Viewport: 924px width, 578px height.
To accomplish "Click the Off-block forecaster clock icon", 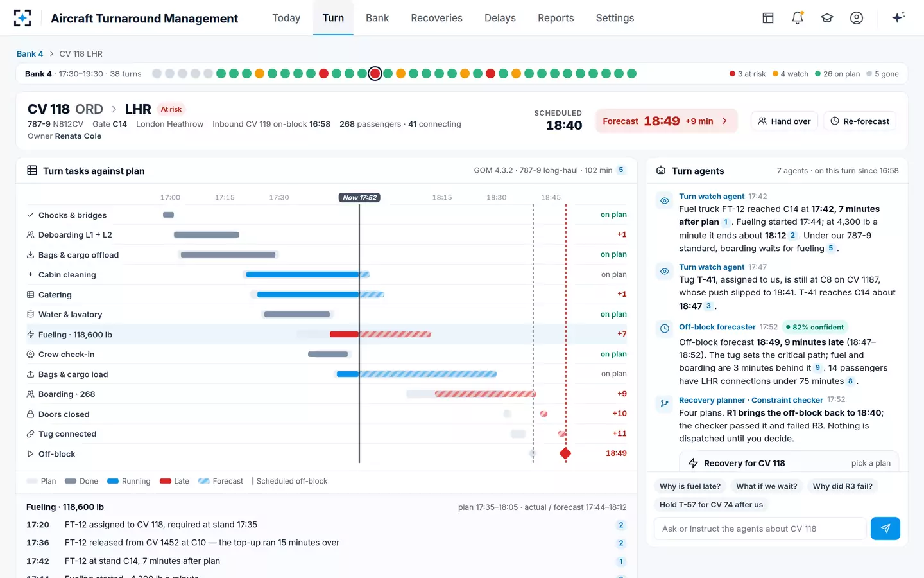I will 665,328.
